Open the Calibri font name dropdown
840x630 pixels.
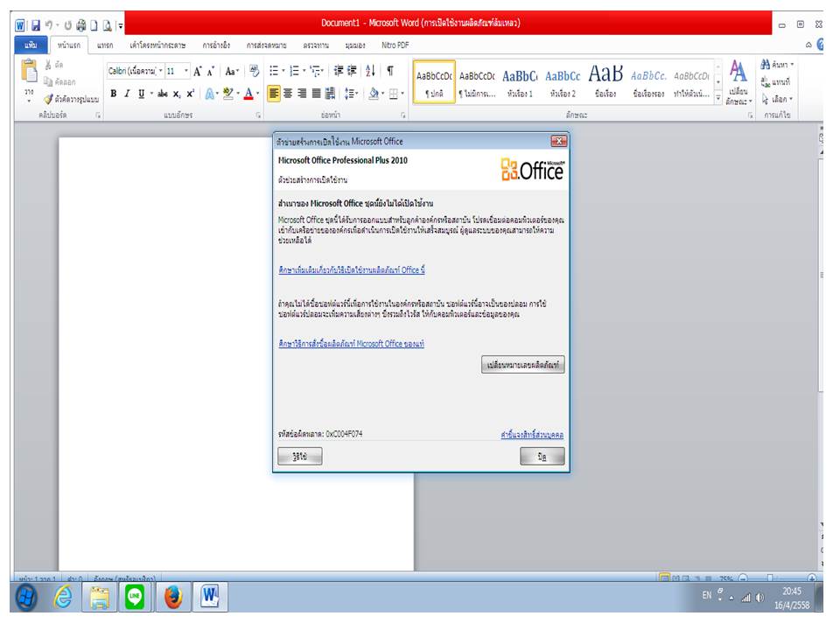[x=161, y=71]
